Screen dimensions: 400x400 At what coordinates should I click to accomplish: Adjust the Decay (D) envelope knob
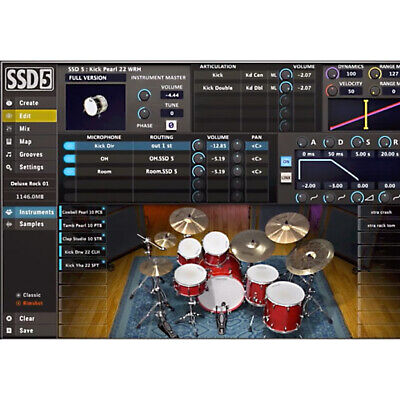[329, 143]
